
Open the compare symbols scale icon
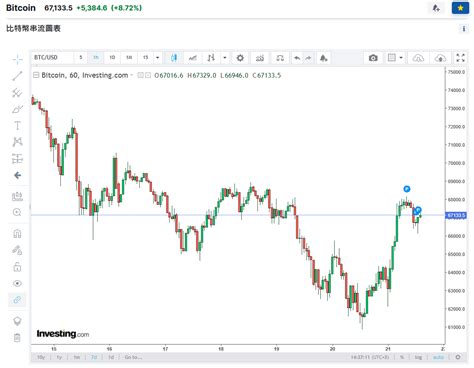[280, 58]
